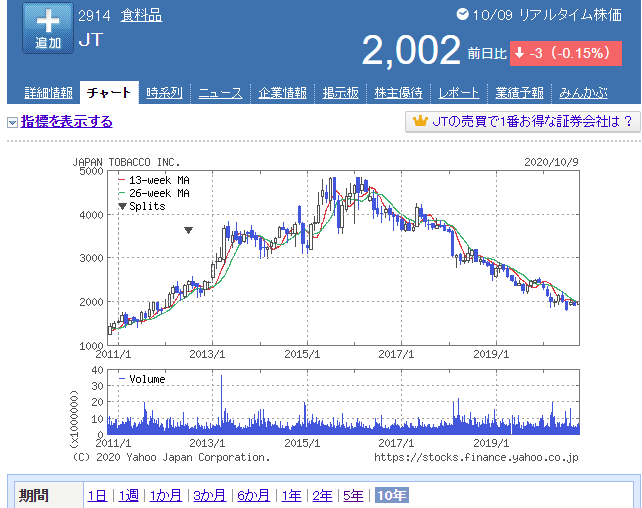Image resolution: width=642 pixels, height=508 pixels.
Task: Set chart period to 5年
Action: pyautogui.click(x=353, y=496)
